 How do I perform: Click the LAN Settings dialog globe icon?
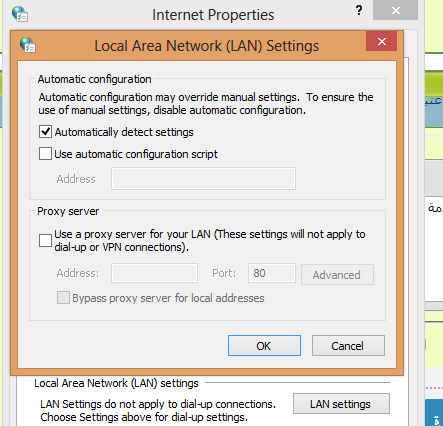click(x=28, y=45)
